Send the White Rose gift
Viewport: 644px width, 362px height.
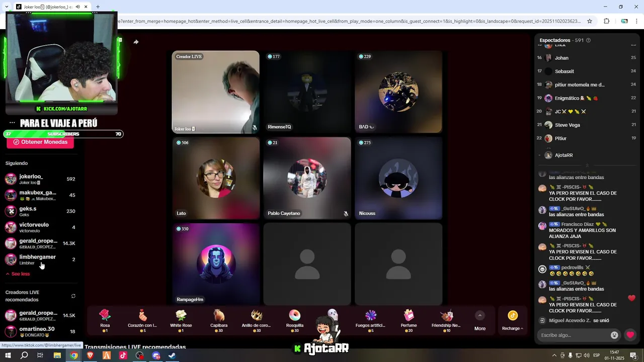point(181,320)
